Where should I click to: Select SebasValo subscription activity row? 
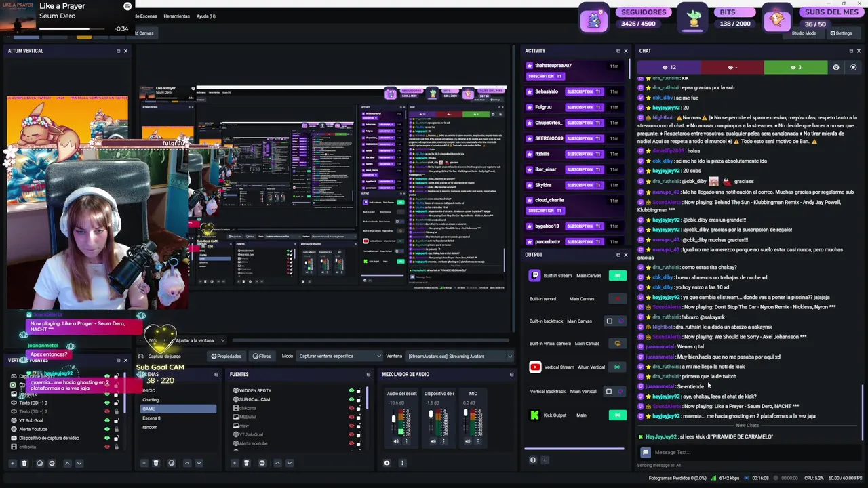(x=574, y=91)
